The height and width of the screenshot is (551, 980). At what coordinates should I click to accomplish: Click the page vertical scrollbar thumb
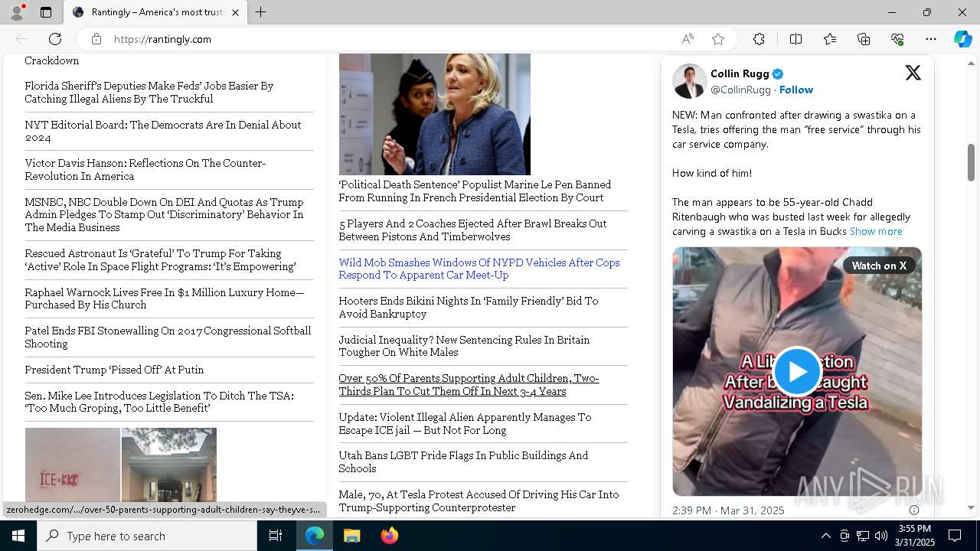click(972, 162)
